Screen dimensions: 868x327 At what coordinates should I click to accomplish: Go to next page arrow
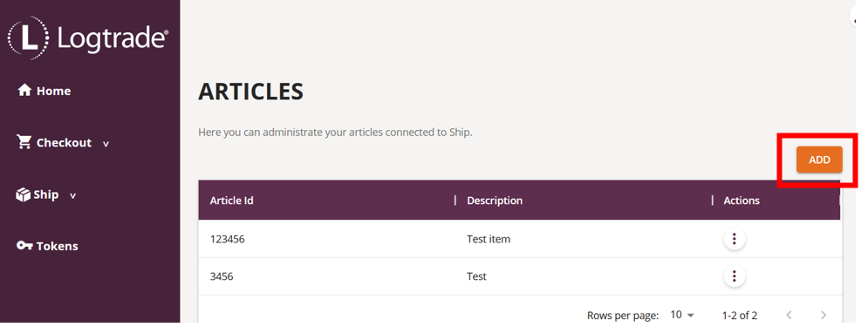click(x=824, y=315)
